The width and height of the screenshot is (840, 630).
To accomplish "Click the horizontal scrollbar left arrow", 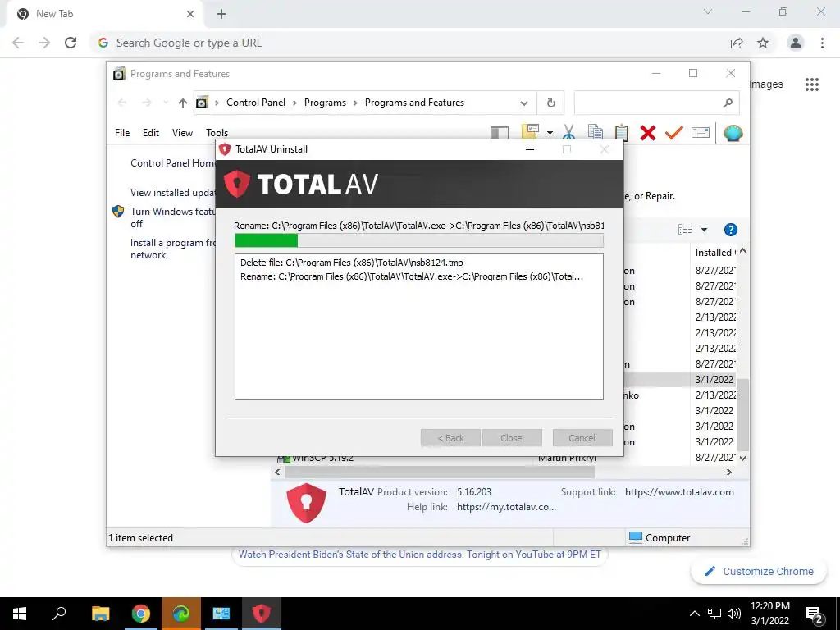I will [277, 472].
